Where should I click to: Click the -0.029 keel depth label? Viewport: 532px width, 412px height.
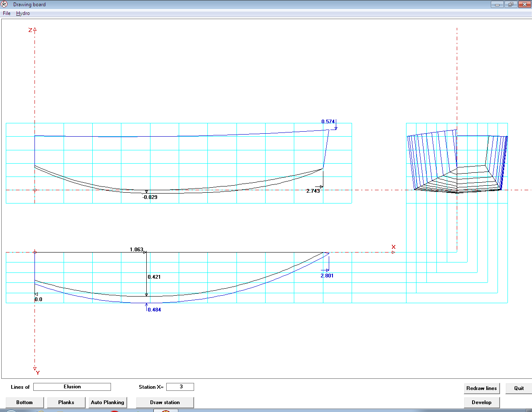(x=150, y=197)
